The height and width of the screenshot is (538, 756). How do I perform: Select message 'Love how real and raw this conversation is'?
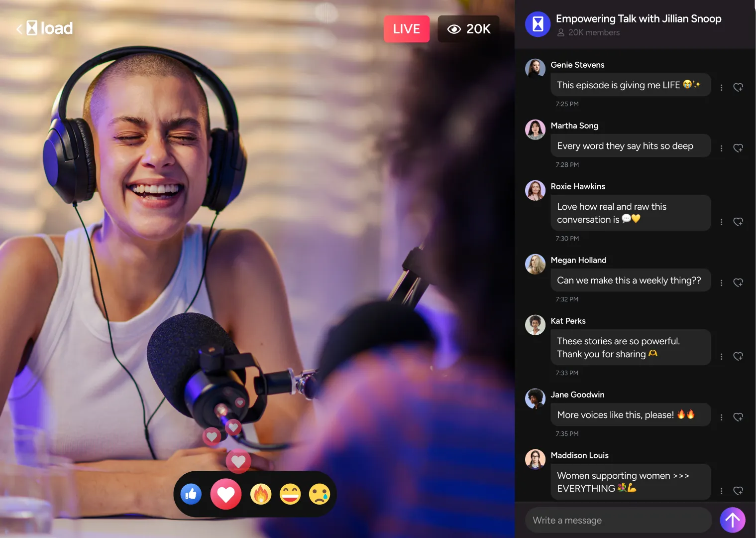pyautogui.click(x=631, y=213)
